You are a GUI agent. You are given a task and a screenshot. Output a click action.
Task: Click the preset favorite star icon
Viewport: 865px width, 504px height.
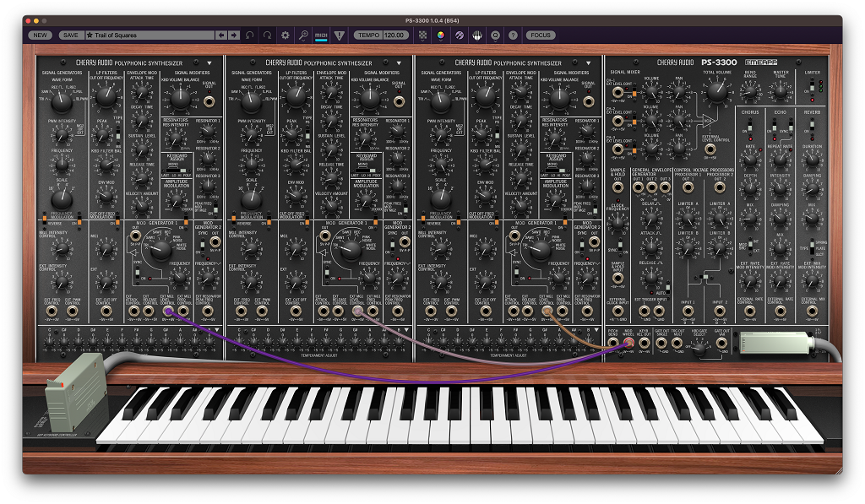tap(90, 35)
